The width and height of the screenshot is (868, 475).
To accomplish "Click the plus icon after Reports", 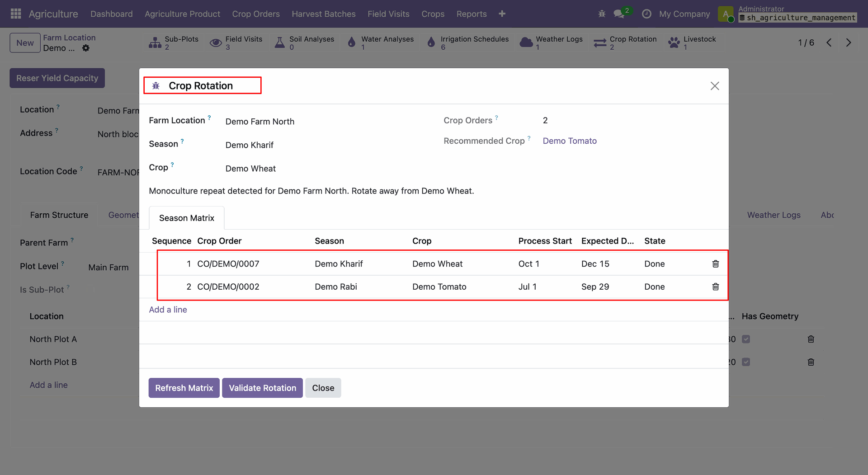I will click(502, 14).
